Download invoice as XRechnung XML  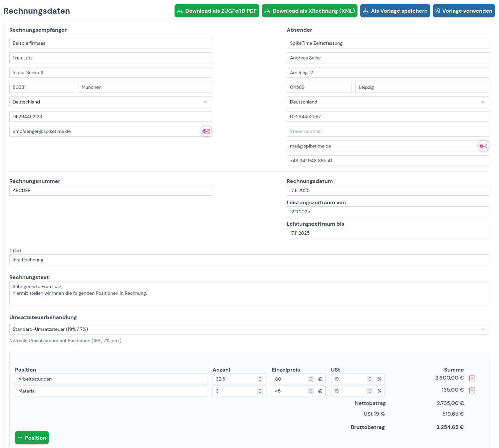(x=309, y=11)
